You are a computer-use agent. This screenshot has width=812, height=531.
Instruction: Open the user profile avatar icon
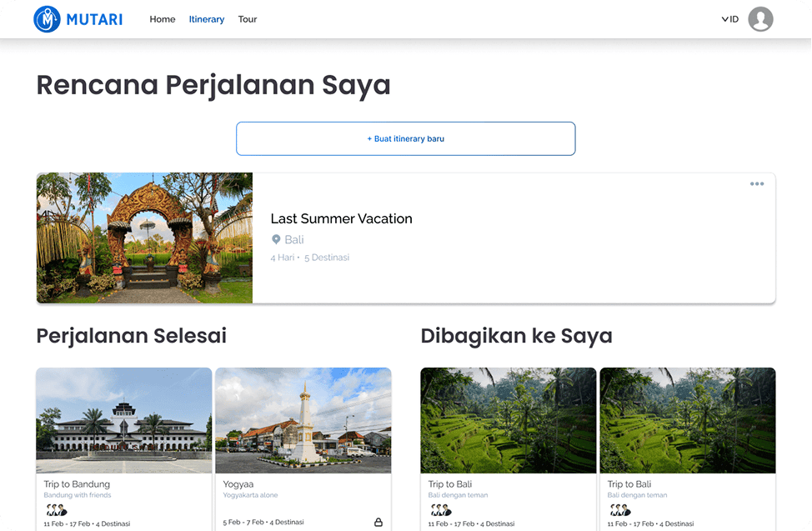759,19
